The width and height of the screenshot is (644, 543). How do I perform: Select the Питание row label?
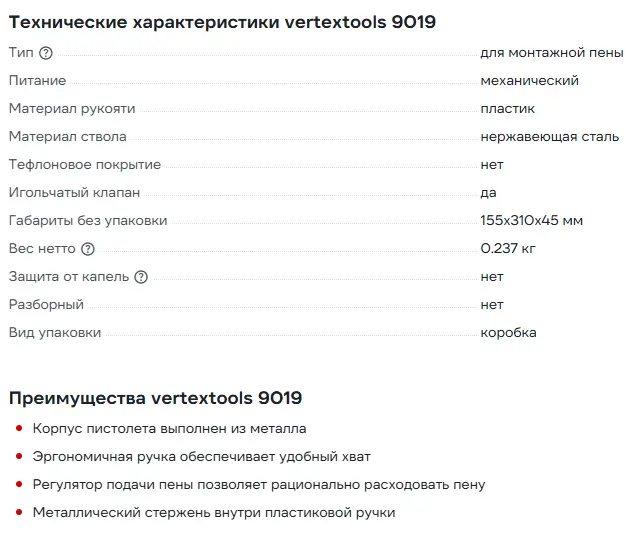[x=37, y=81]
